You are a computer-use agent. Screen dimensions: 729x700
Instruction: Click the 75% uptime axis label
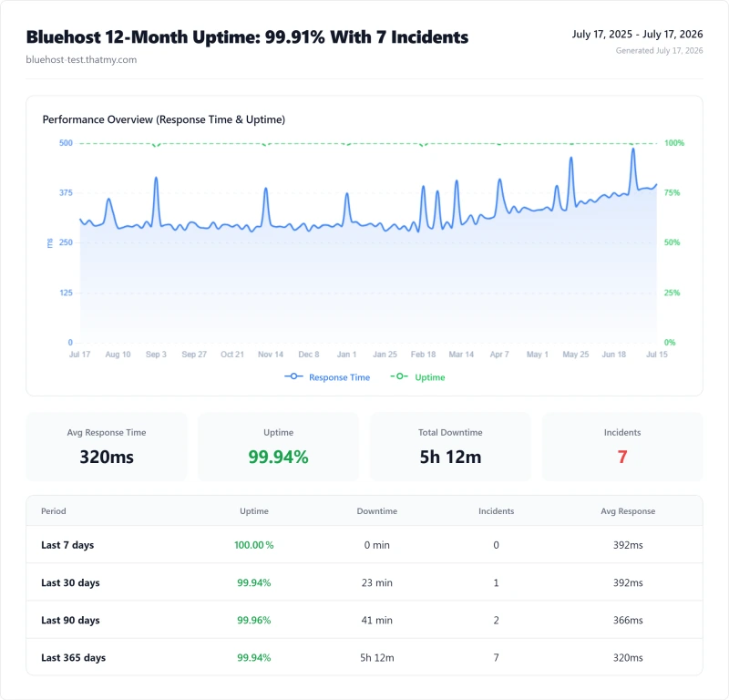672,192
